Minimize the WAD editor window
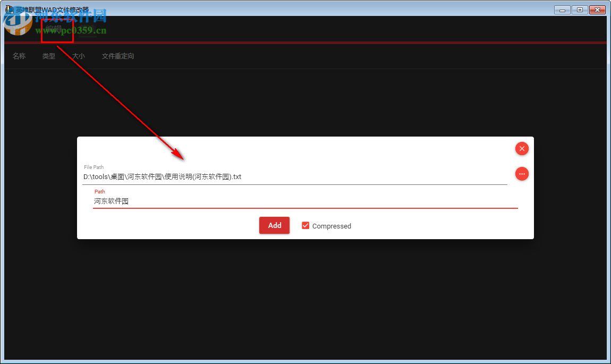This screenshot has height=364, width=611. [x=562, y=10]
